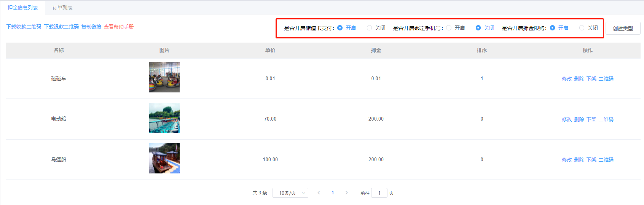Click the 70.00 price cell

point(270,119)
